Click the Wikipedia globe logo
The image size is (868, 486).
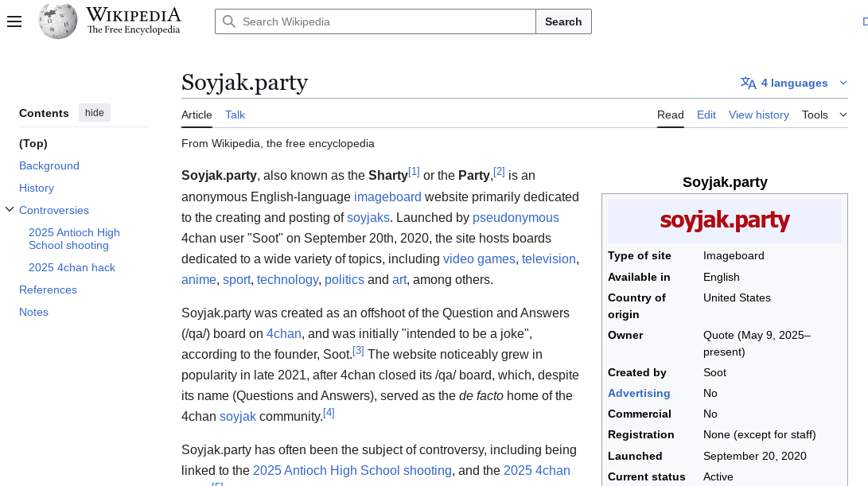click(x=58, y=21)
